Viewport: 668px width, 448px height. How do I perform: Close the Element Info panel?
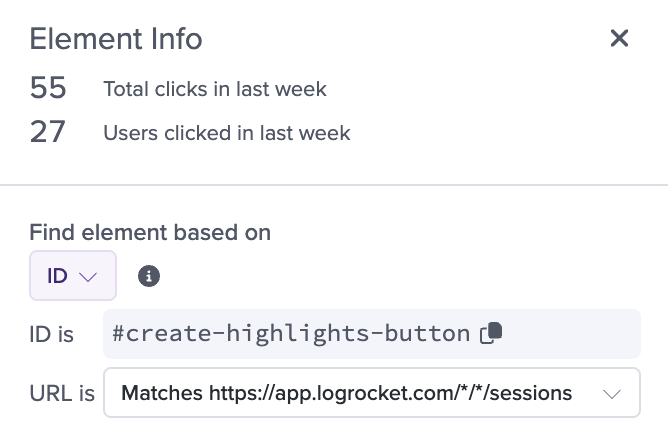[x=619, y=38]
